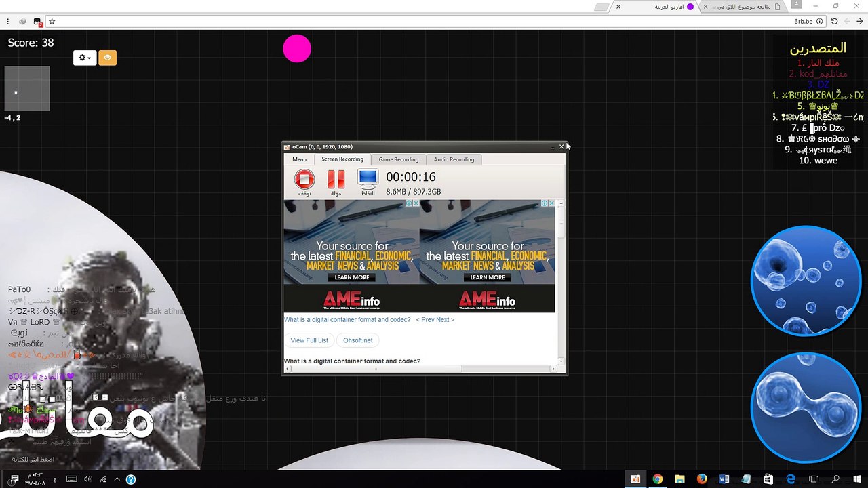Close the 'اقاريو العربية' browser tab
This screenshot has width=868, height=488.
pos(618,7)
